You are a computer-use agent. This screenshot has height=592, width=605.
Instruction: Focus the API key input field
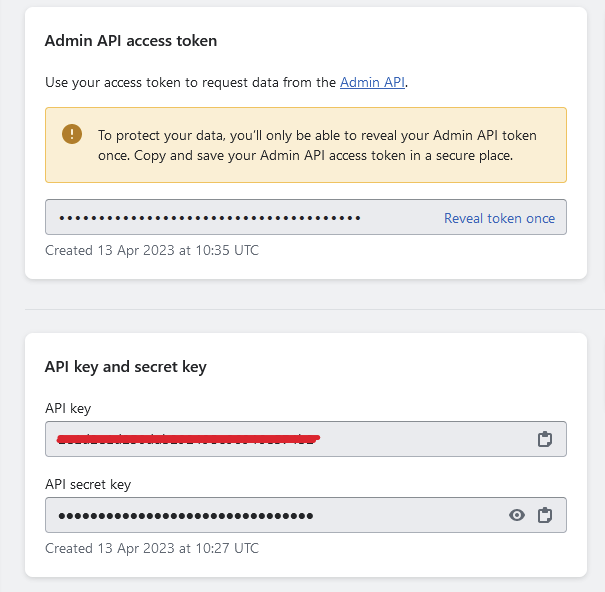tap(306, 439)
